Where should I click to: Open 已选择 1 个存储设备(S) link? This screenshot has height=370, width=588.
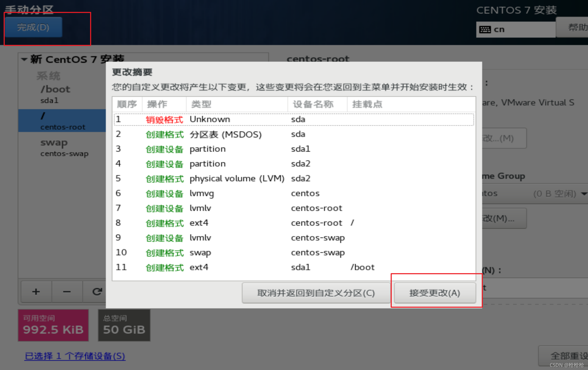(x=75, y=356)
